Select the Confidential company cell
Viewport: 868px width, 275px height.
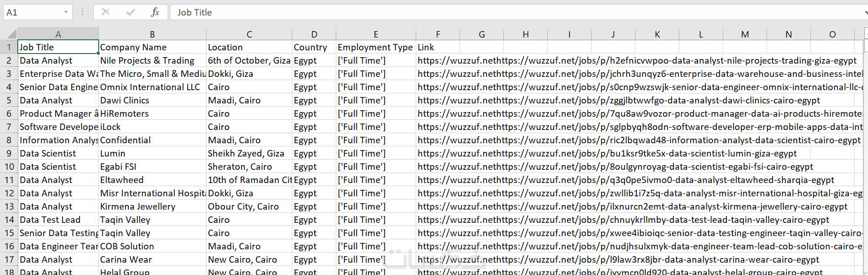tap(152, 140)
